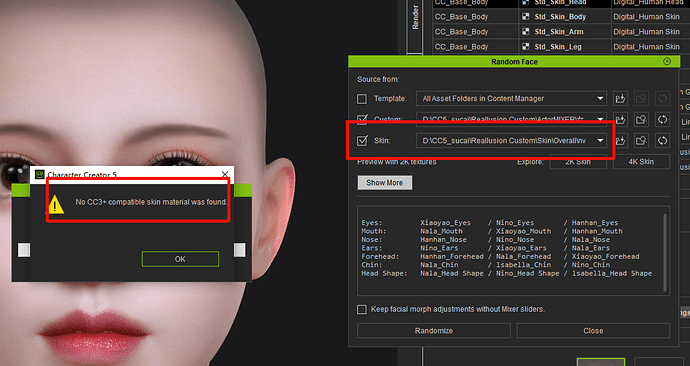This screenshot has width=690, height=366.
Task: Click the refresh icon in Custom row
Action: click(662, 119)
